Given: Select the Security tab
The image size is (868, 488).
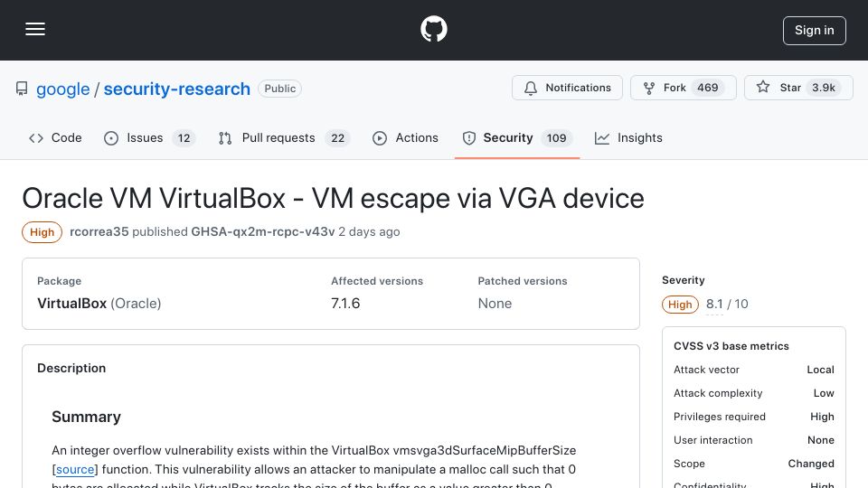Looking at the screenshot, I should pyautogui.click(x=517, y=137).
